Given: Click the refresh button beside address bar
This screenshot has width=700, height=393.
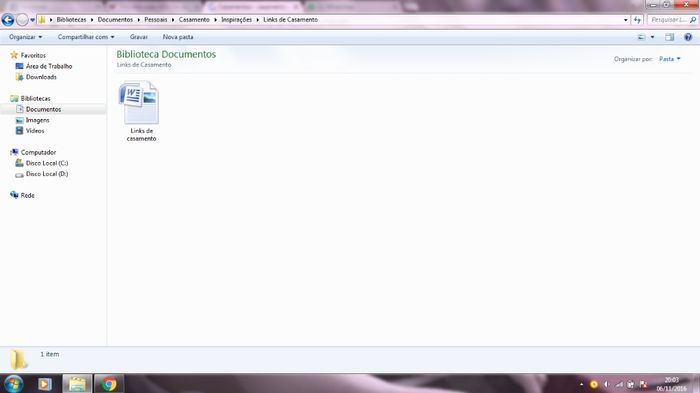Looking at the screenshot, I should pos(637,20).
